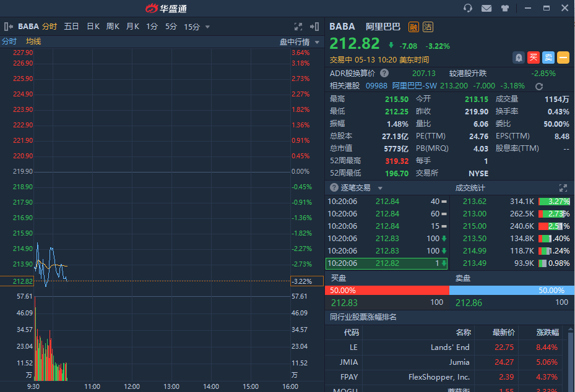The image size is (575, 392).
Task: Collapse right panel icon above chart
Action: pos(314,27)
